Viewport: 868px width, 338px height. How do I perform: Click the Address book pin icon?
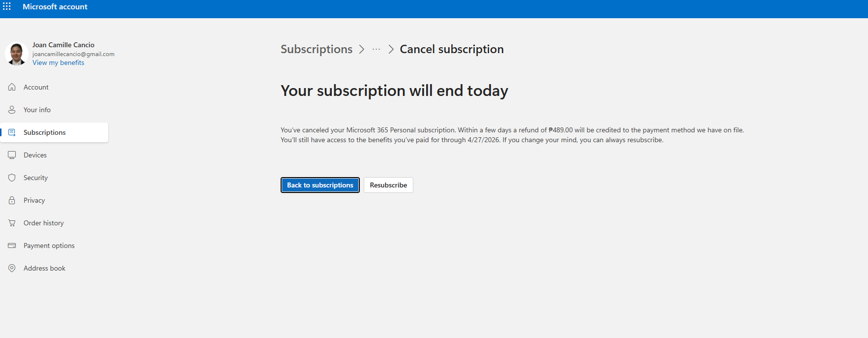(12, 268)
